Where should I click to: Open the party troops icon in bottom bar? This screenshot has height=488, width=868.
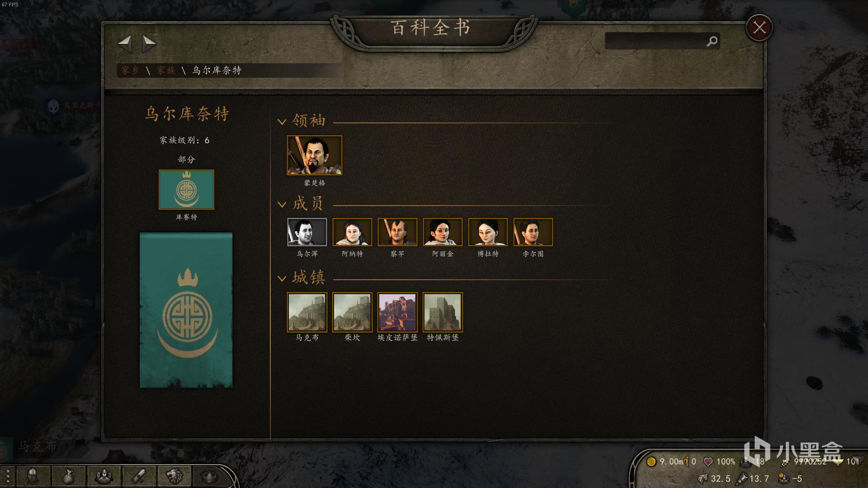(x=104, y=476)
